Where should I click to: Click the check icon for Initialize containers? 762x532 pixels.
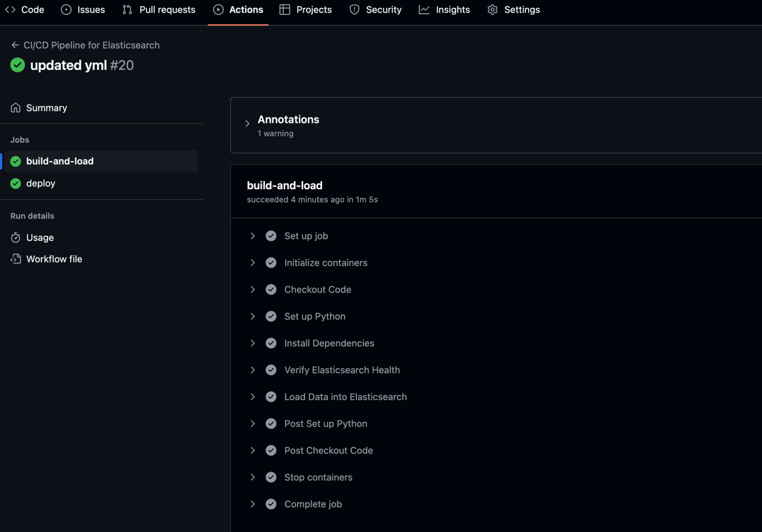click(x=271, y=263)
